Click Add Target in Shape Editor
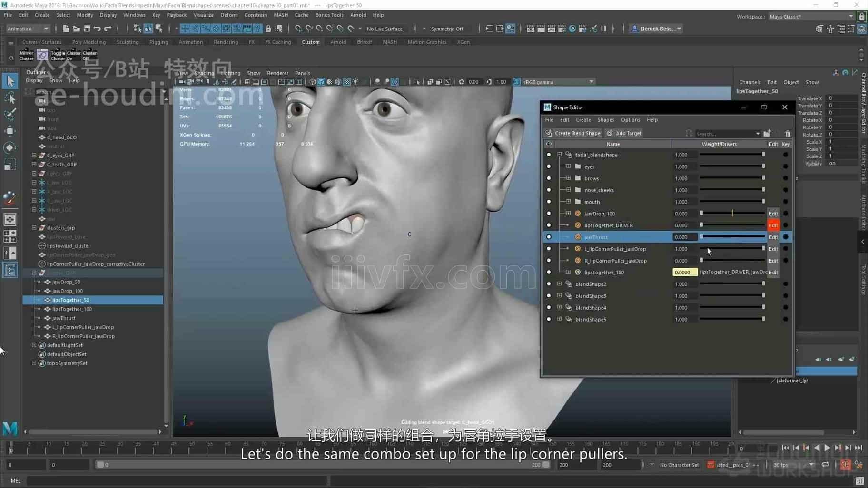The image size is (868, 488). 624,133
